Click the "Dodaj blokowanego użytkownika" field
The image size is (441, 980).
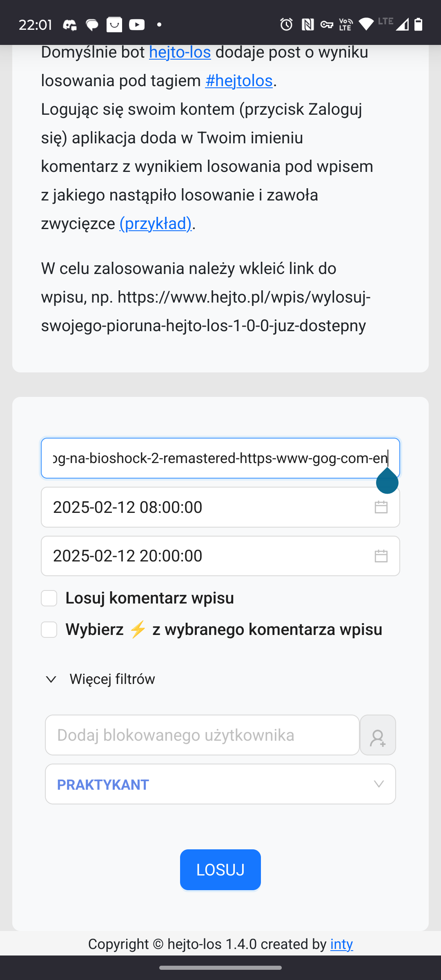202,735
